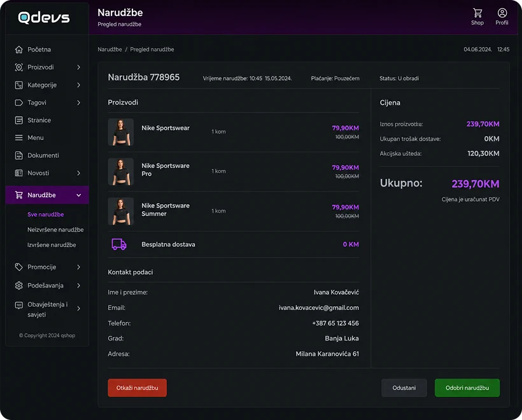The height and width of the screenshot is (420, 522).
Task: Expand the Proizvodi submenu chevron
Action: [x=78, y=67]
